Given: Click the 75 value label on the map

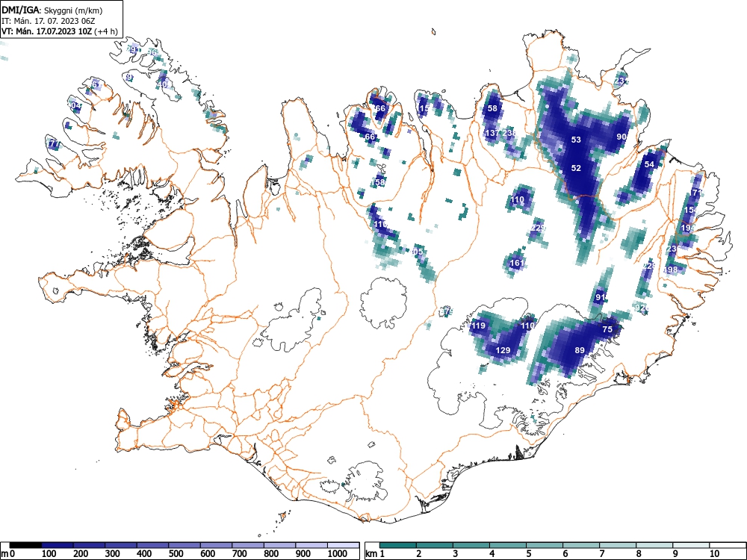Looking at the screenshot, I should [x=607, y=329].
